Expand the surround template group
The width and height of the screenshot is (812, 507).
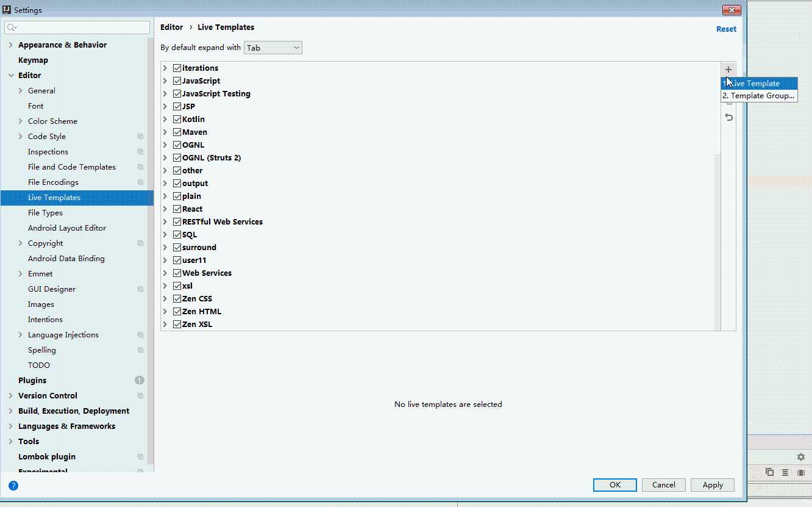pos(165,247)
